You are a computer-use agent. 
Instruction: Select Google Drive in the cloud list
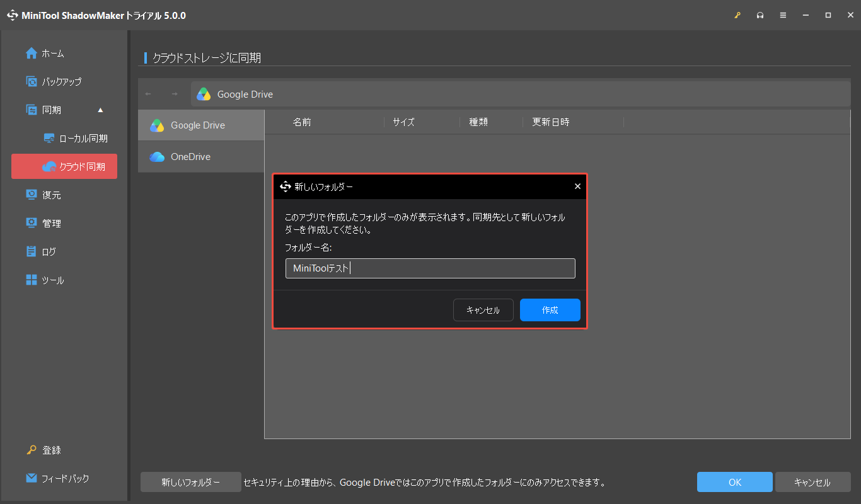201,125
